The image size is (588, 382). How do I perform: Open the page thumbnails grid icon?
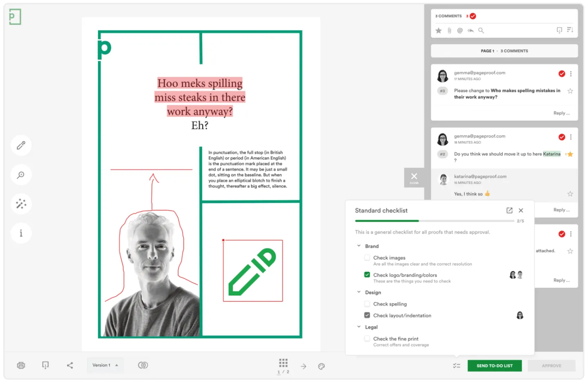pyautogui.click(x=283, y=362)
